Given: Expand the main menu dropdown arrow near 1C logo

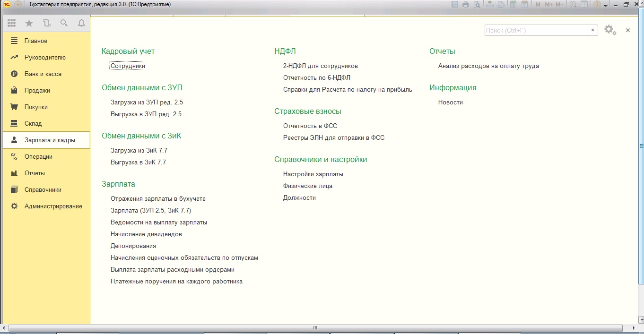Looking at the screenshot, I should click(x=18, y=4).
